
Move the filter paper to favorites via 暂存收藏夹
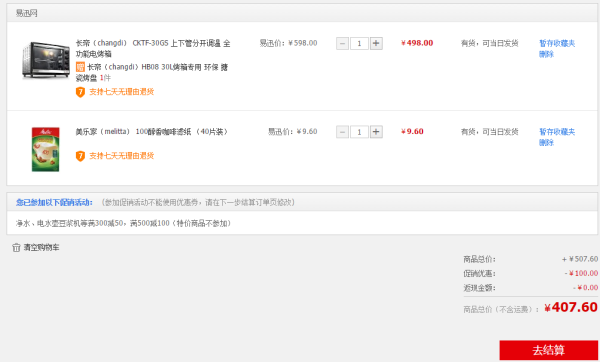pyautogui.click(x=557, y=132)
